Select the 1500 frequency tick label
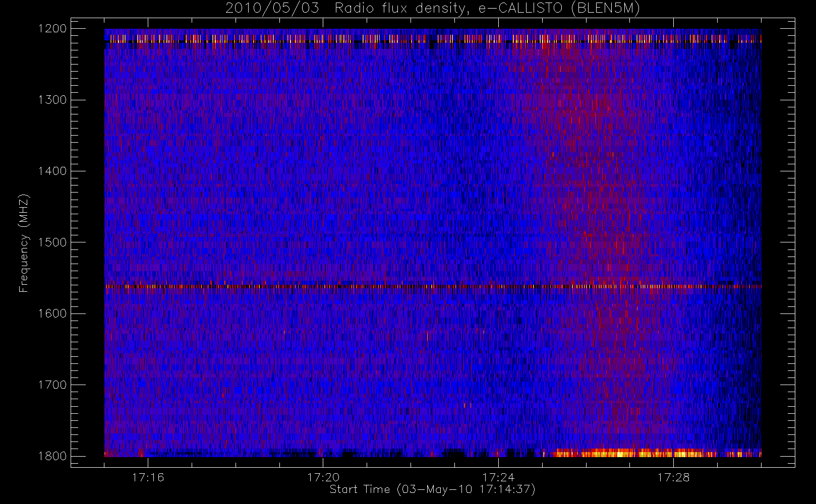816x504 pixels. click(x=52, y=242)
